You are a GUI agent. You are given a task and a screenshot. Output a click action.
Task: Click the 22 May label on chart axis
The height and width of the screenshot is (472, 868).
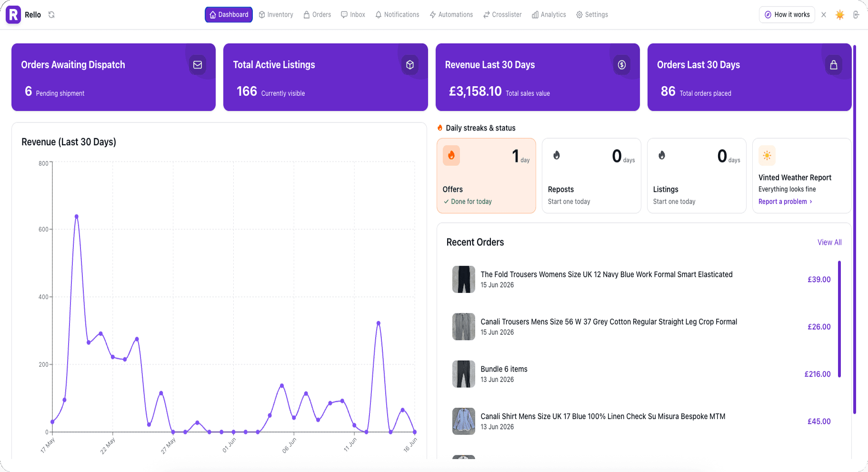[108, 446]
